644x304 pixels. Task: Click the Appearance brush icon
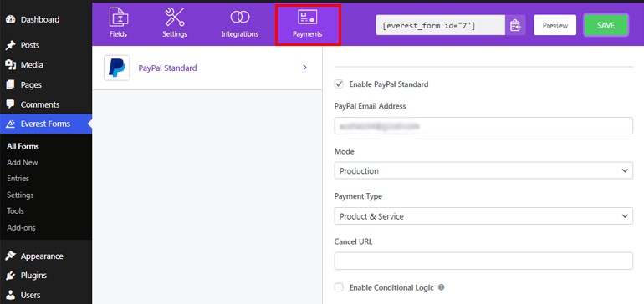click(x=11, y=256)
